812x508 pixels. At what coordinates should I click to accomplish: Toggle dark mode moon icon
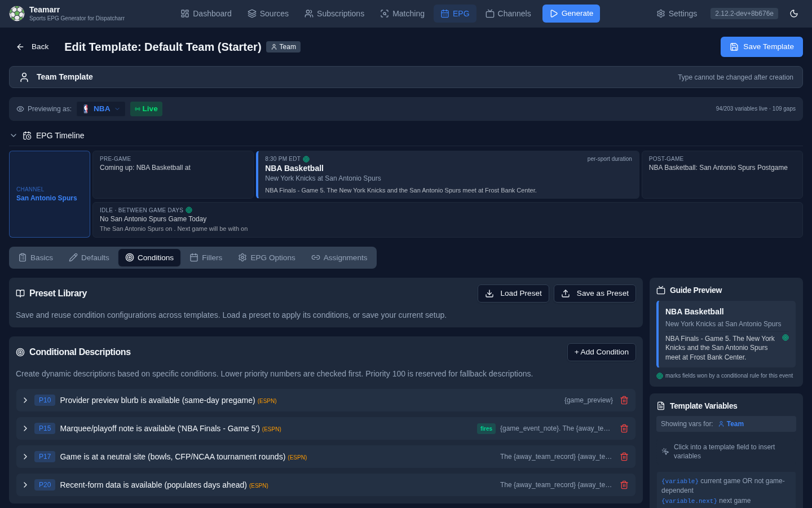(794, 14)
